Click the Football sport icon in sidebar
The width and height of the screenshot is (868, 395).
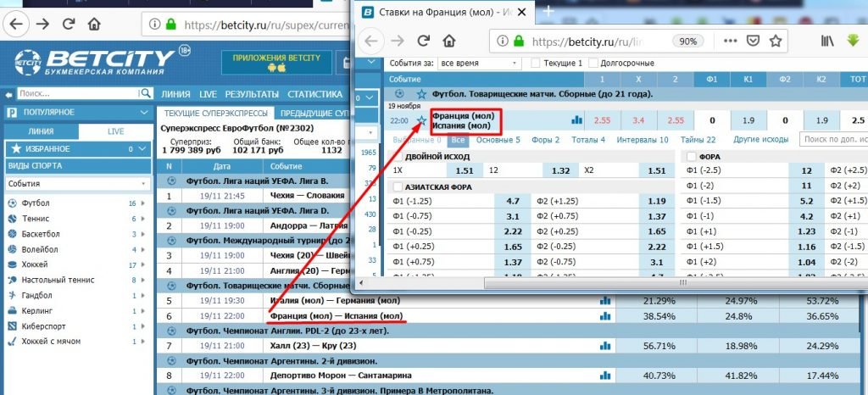click(12, 203)
